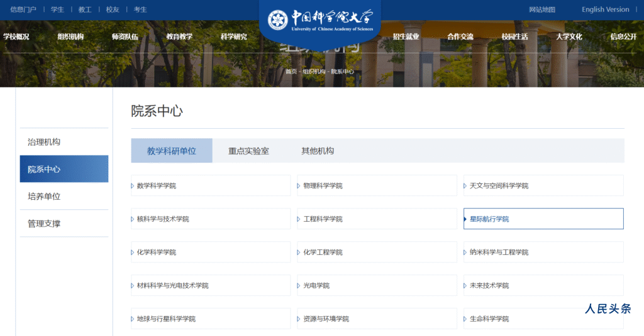Open the highlighted 星际航行学院 link
The image size is (644, 336).
point(543,219)
